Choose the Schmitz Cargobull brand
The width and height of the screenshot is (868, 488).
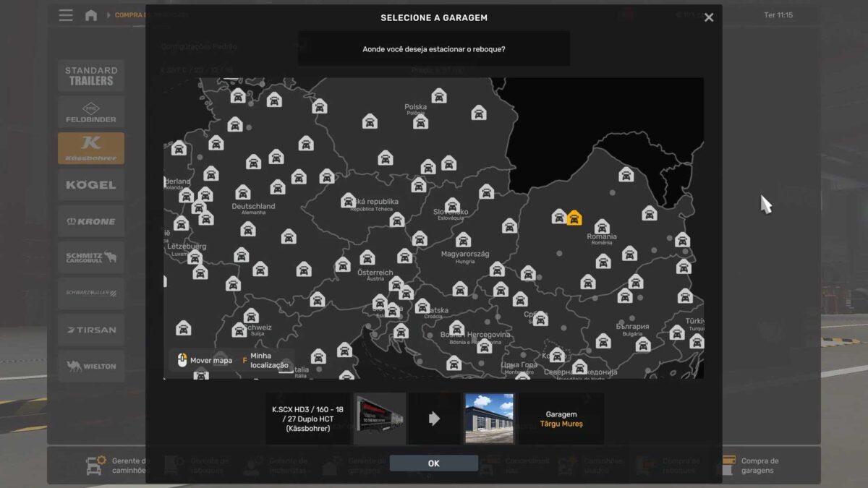pos(91,257)
